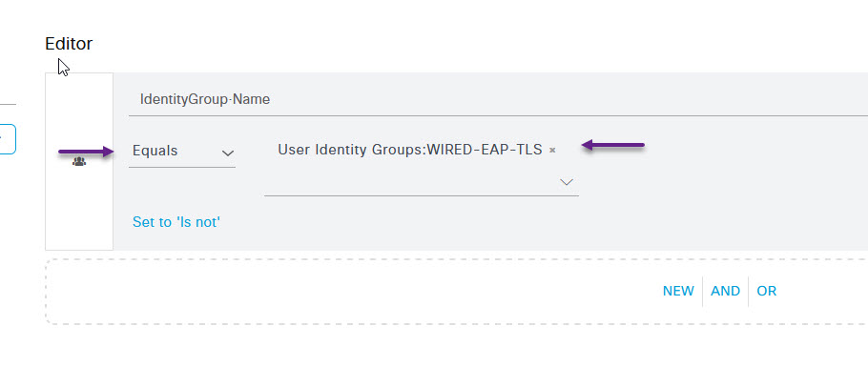
Task: Select the User Identity Groups:WIRED-EAP-TLS tag
Action: 410,150
